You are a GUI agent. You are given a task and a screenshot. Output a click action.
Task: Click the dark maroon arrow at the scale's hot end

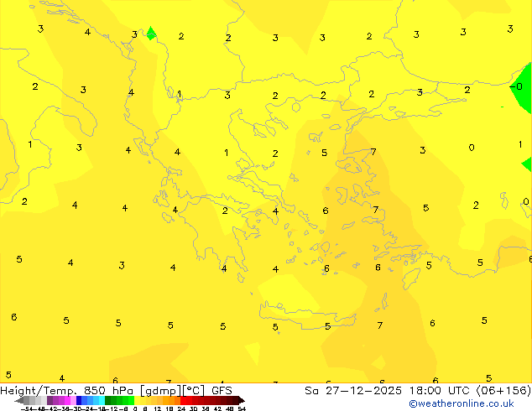[x=242, y=400]
